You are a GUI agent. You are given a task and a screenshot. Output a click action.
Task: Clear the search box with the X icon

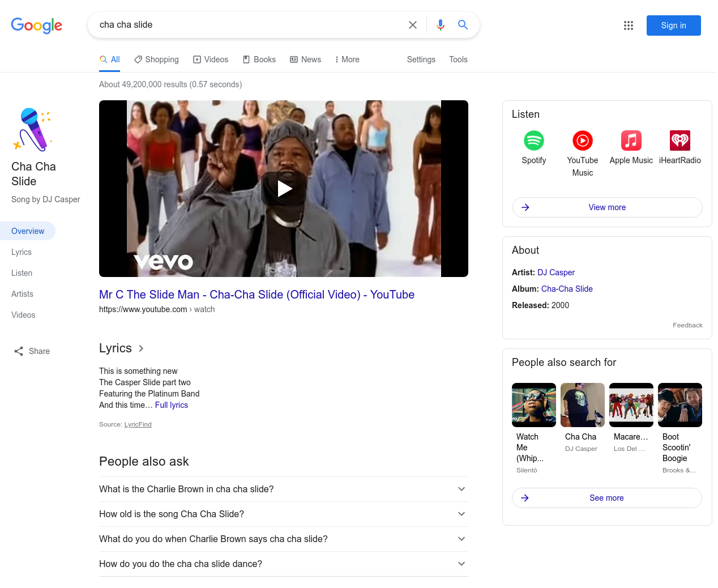click(413, 25)
